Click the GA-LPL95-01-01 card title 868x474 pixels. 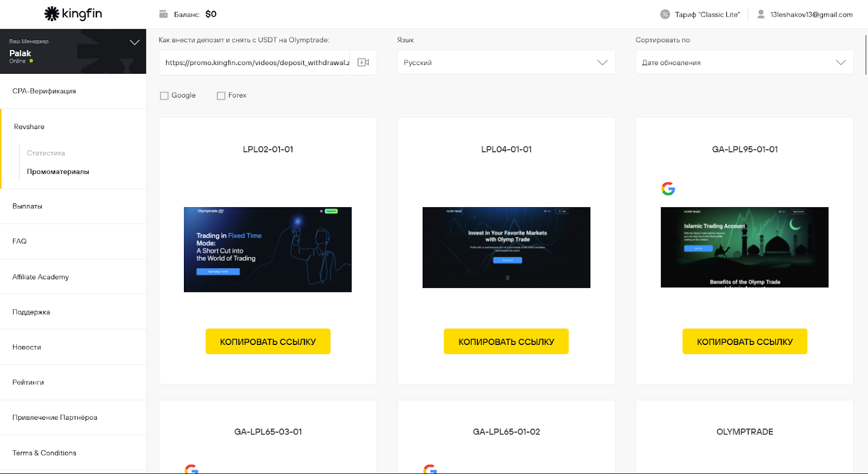click(745, 149)
